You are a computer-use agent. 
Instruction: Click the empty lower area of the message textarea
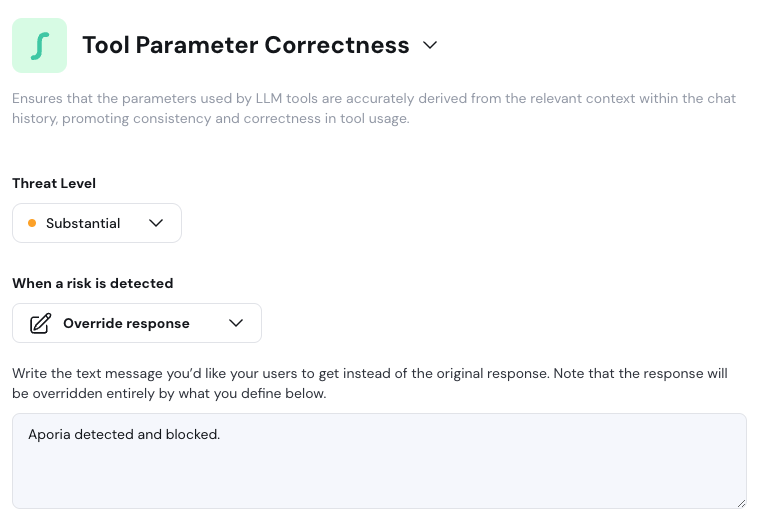pyautogui.click(x=380, y=485)
